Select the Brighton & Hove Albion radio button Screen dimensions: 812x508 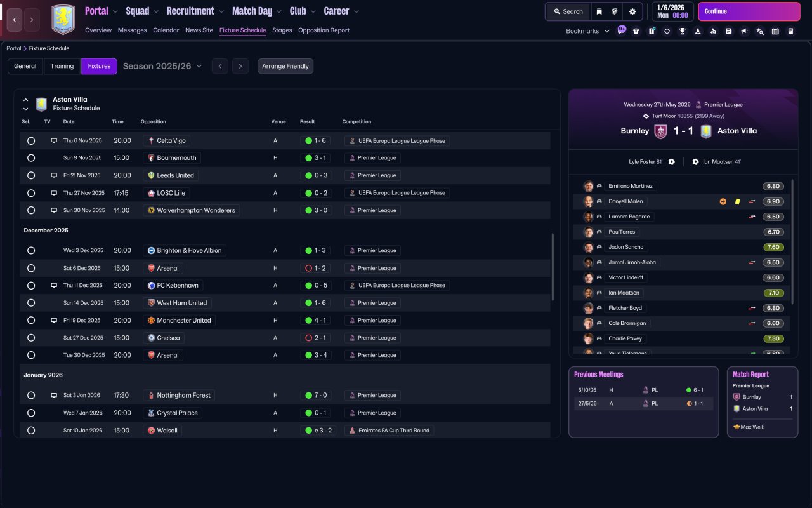click(31, 251)
